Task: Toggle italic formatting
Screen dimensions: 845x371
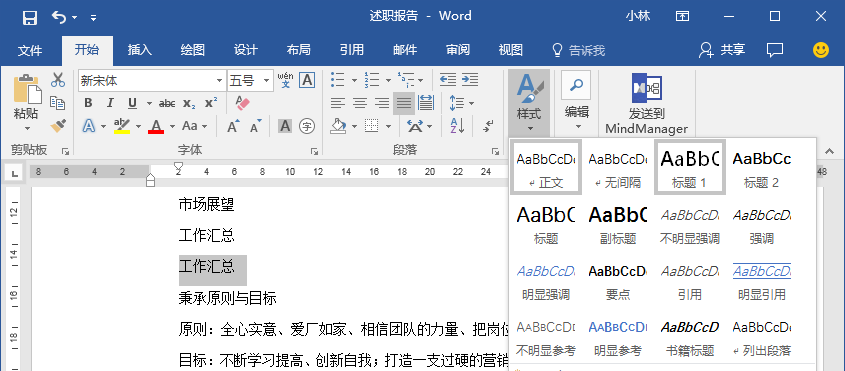Action: coord(110,103)
